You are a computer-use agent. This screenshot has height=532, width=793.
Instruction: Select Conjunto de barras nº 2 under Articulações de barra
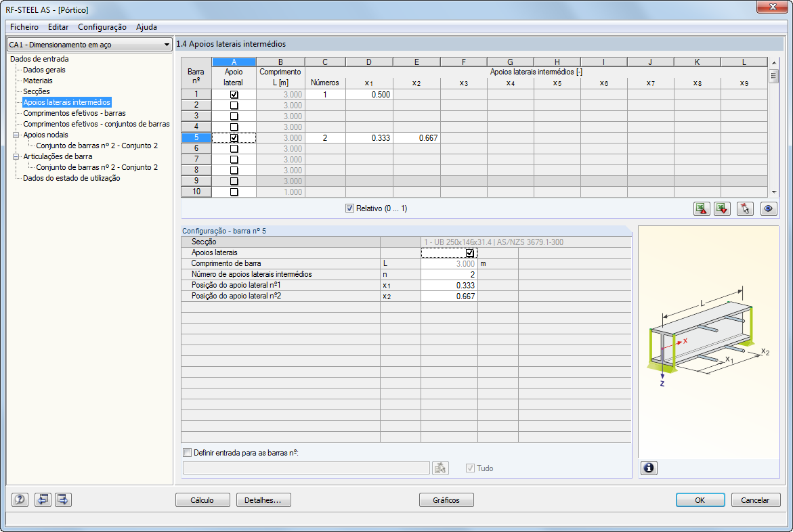pyautogui.click(x=97, y=167)
